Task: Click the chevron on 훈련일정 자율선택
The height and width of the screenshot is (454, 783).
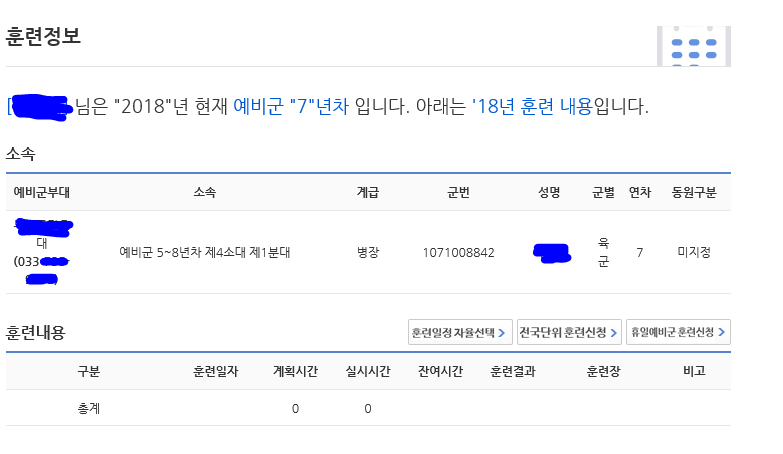Action: pos(502,333)
